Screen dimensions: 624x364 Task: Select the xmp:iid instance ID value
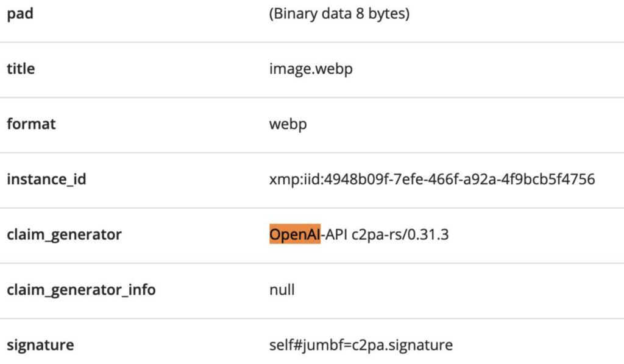431,180
